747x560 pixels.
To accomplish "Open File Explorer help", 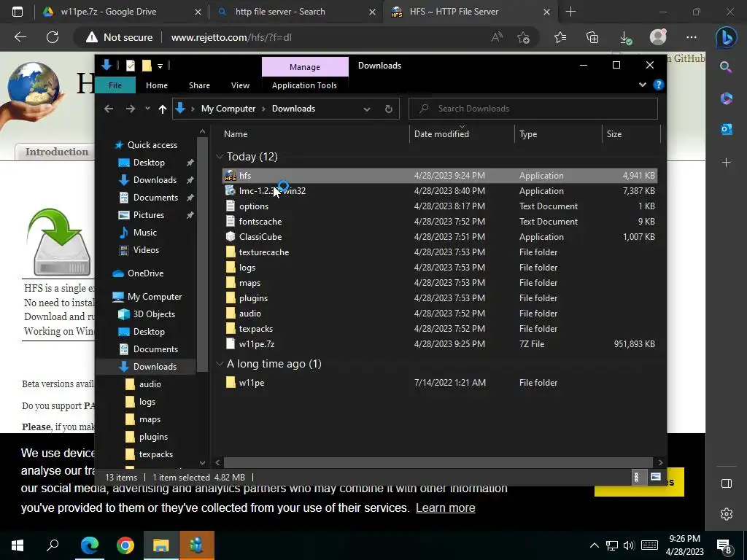I will (x=659, y=85).
